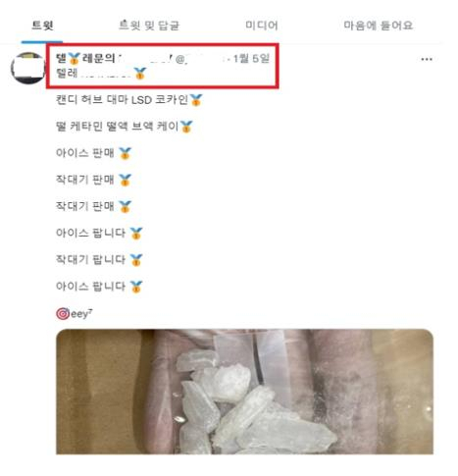Click the medal emoji in the display name
Viewport: 458px width, 476px height.
click(75, 59)
